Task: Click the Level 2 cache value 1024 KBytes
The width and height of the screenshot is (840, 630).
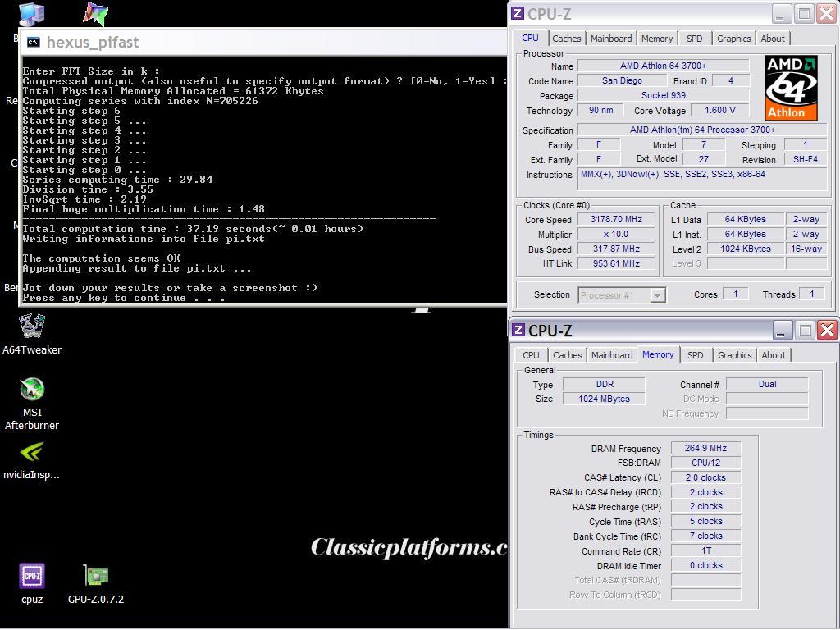Action: tap(745, 249)
